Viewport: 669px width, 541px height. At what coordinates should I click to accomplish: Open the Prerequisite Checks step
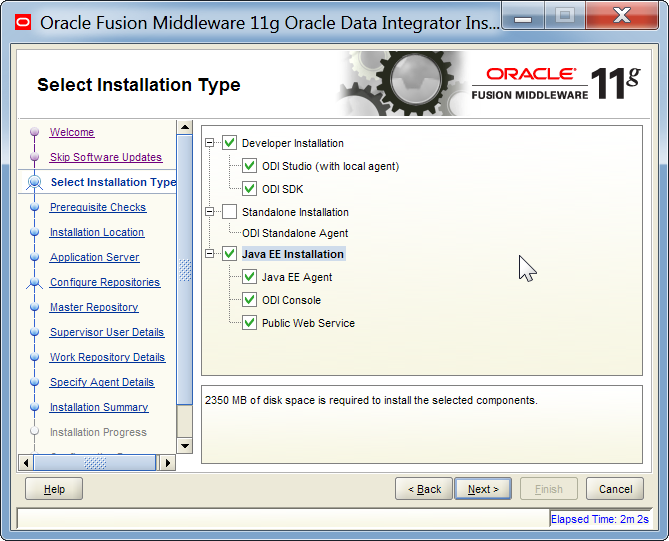98,207
